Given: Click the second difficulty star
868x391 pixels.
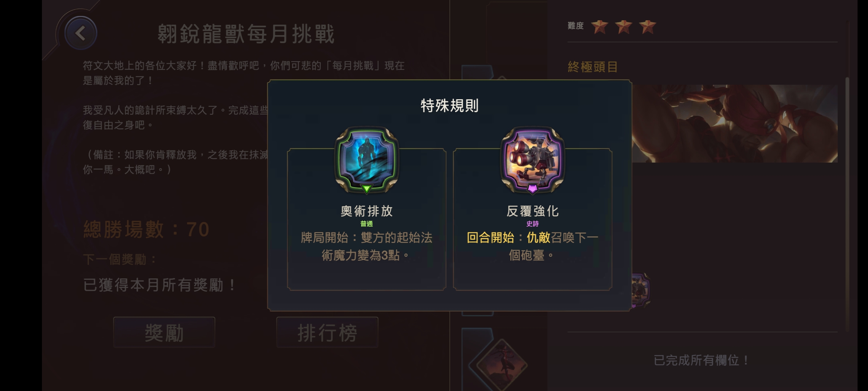Looking at the screenshot, I should (623, 26).
